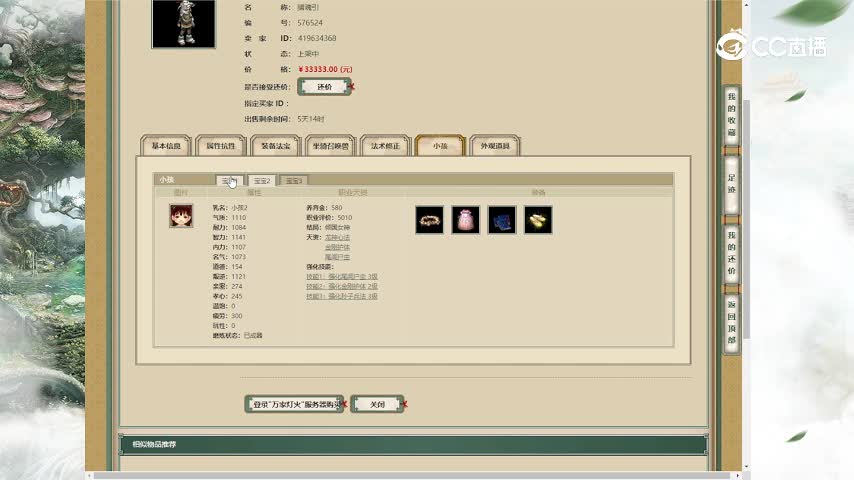Screen dimensions: 854x480
Task: Click the item number 576524
Action: pyautogui.click(x=310, y=23)
